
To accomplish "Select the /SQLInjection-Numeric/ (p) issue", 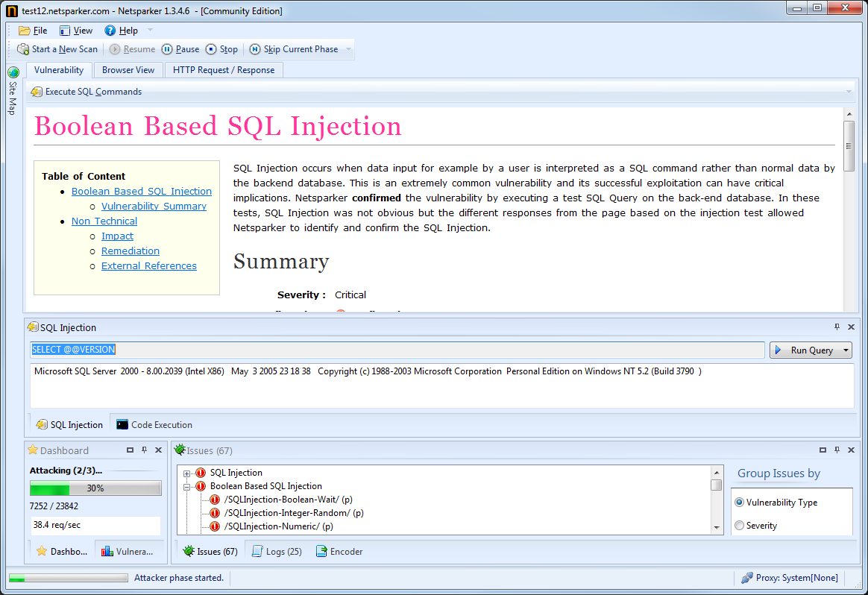I will (x=278, y=526).
